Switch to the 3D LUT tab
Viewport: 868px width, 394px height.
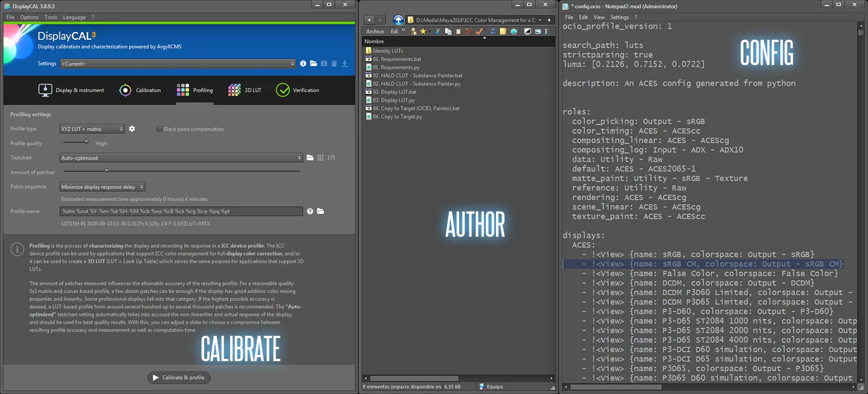click(x=245, y=90)
